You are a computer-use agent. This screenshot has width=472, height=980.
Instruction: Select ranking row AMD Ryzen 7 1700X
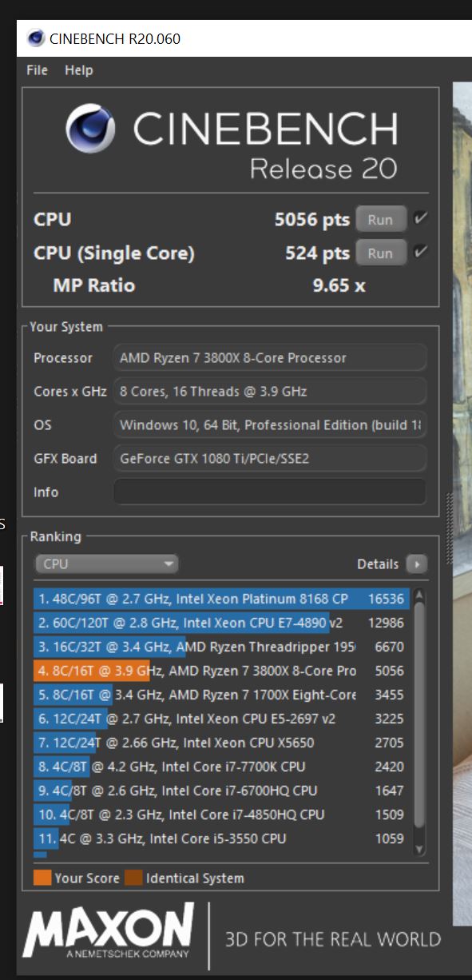[221, 695]
